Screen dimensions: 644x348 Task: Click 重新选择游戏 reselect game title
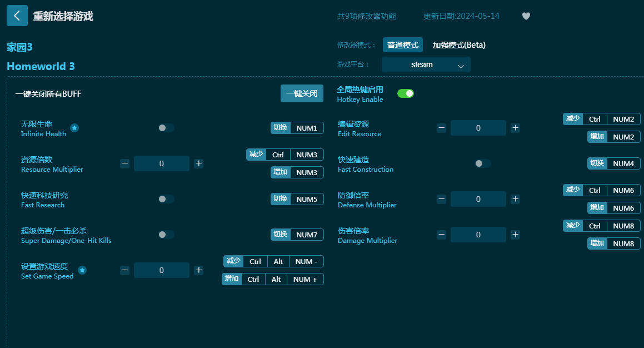(63, 16)
